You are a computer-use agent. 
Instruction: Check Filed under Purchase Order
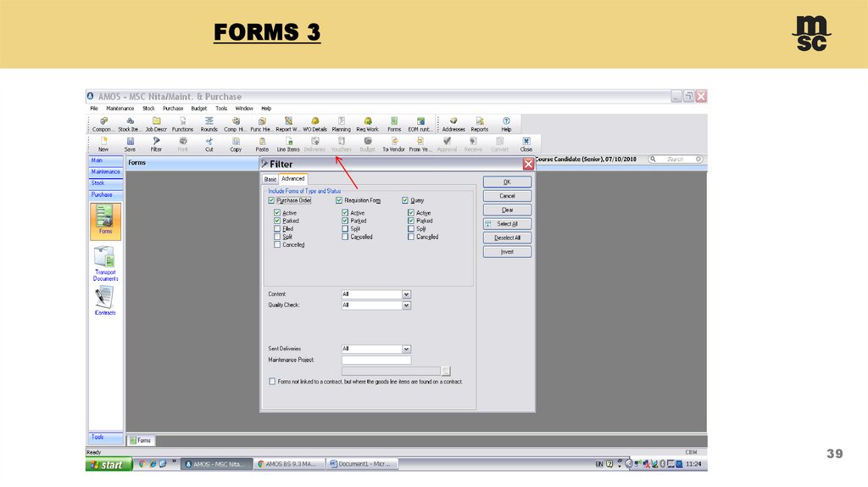tap(277, 228)
